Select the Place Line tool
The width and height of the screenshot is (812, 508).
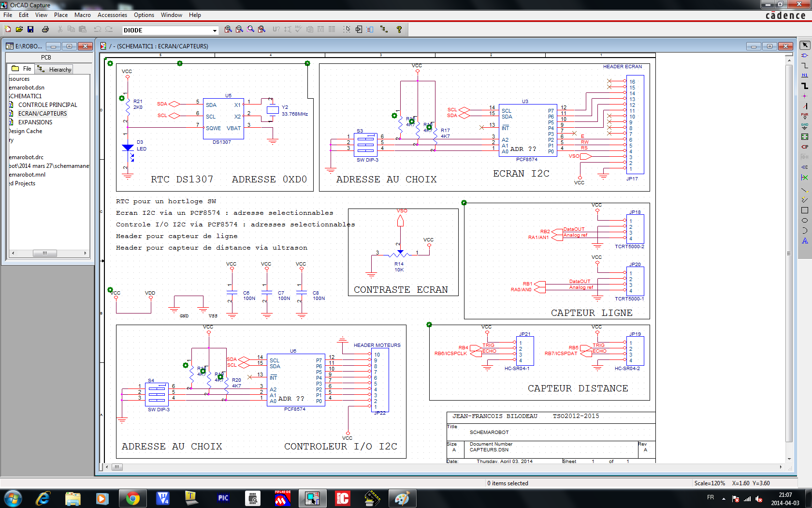tap(805, 190)
